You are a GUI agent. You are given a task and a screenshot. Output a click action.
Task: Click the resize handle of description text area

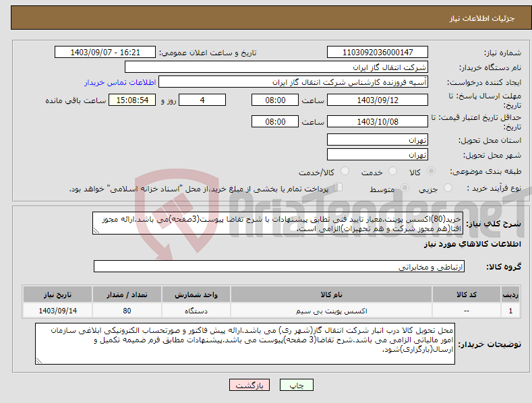[96, 231]
